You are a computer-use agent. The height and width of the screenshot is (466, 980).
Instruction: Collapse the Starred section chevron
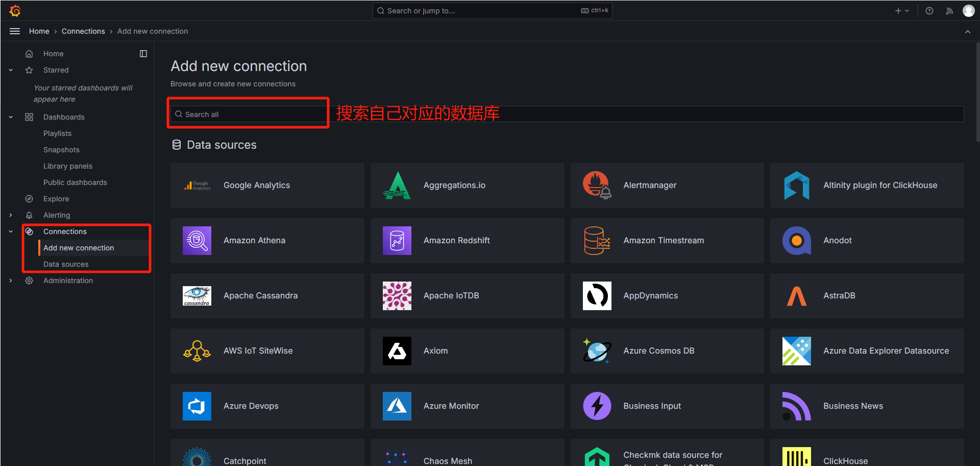tap(11, 70)
